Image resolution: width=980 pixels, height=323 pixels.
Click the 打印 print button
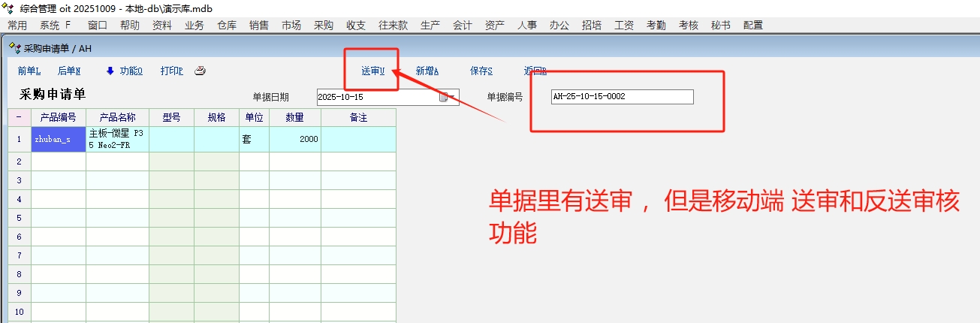click(x=171, y=71)
